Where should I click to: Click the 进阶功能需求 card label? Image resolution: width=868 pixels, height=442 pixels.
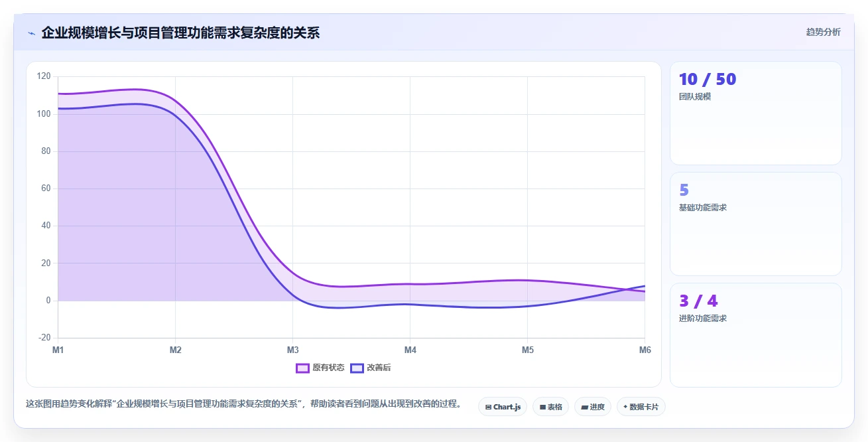[703, 319]
